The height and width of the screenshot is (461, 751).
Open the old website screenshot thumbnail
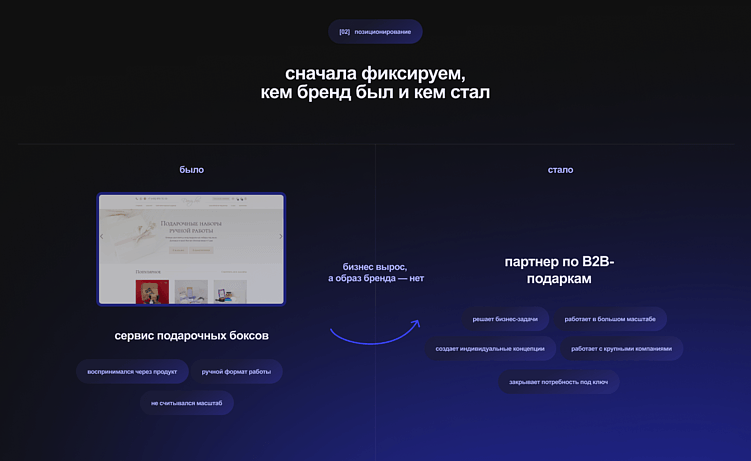191,249
